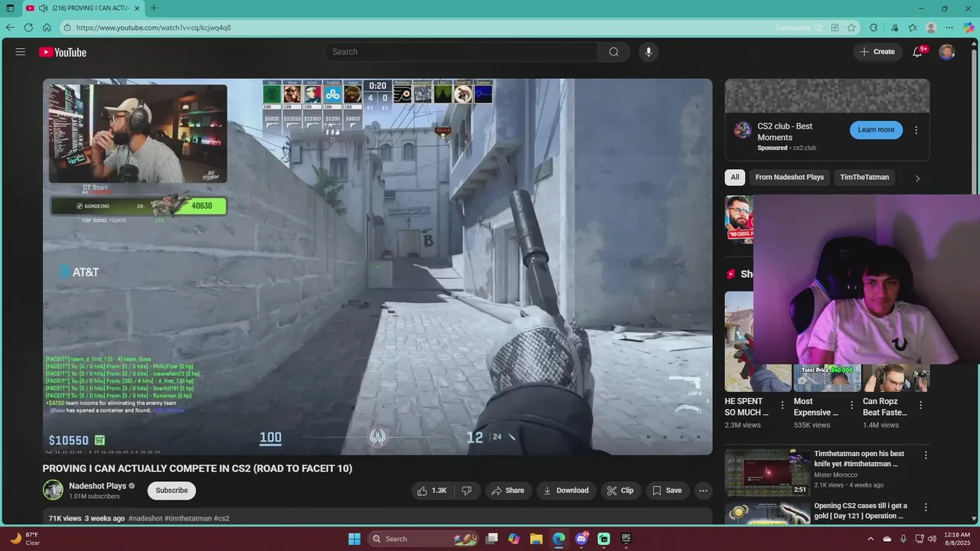Open the Can Ropz Beat Faste... short title
Viewport: 980px width, 551px height.
(885, 406)
